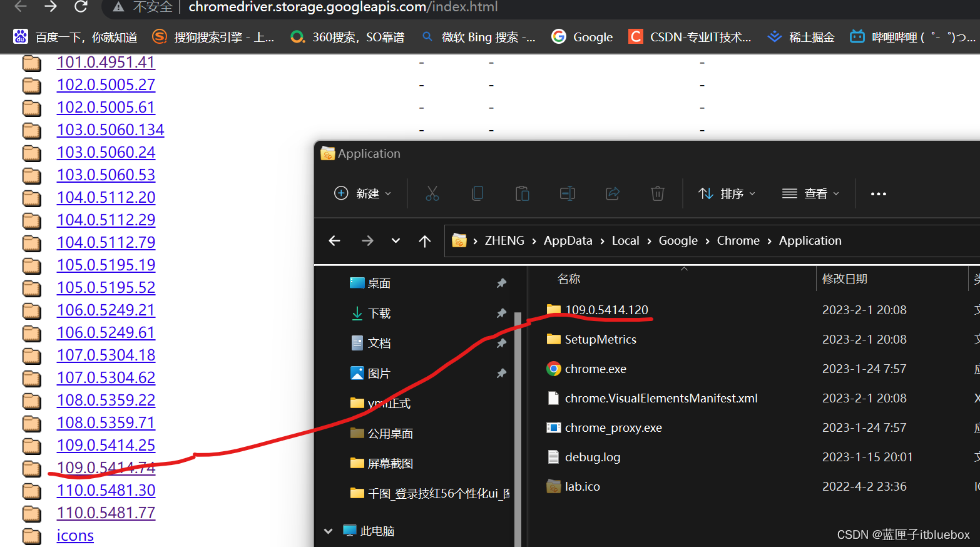Viewport: 980px width, 547px height.
Task: Click the browser forward arrow
Action: coord(51,7)
